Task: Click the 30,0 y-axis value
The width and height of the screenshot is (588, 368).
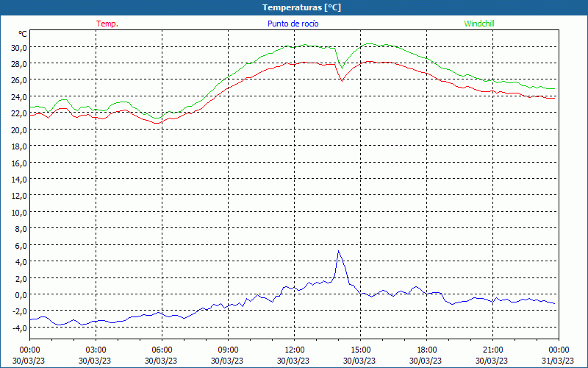Action: [19, 47]
